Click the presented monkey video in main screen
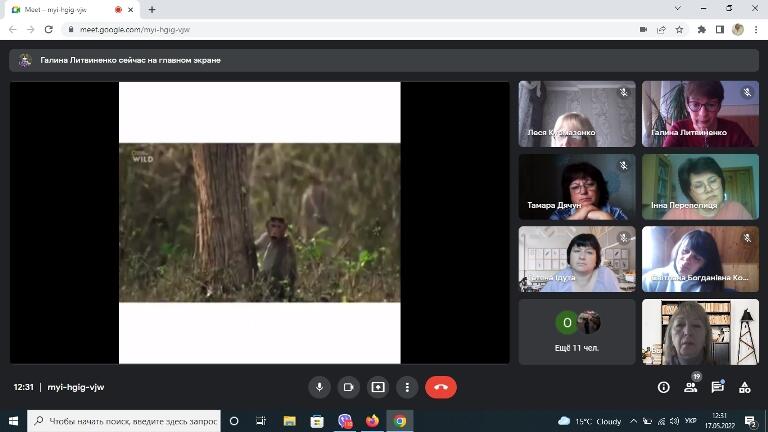The width and height of the screenshot is (768, 432). (260, 222)
